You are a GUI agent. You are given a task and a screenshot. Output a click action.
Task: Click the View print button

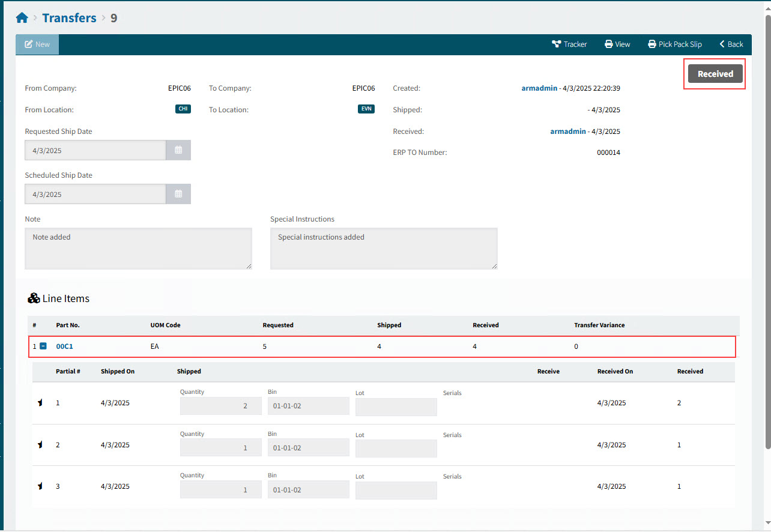coord(617,44)
